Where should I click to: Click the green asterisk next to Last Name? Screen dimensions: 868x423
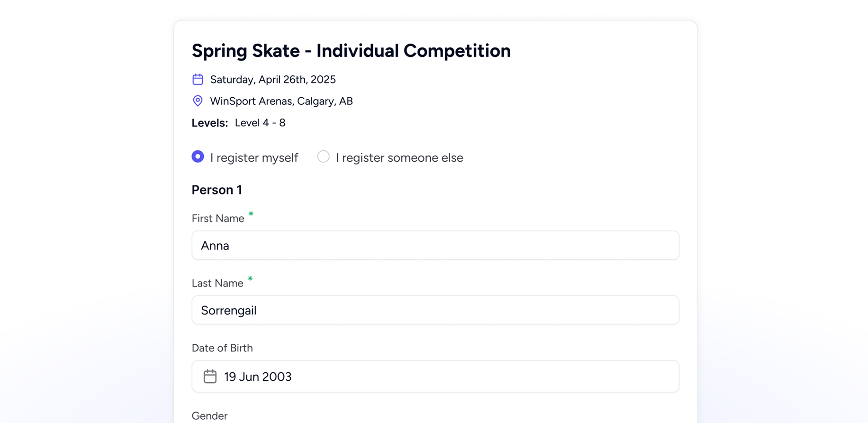click(250, 279)
